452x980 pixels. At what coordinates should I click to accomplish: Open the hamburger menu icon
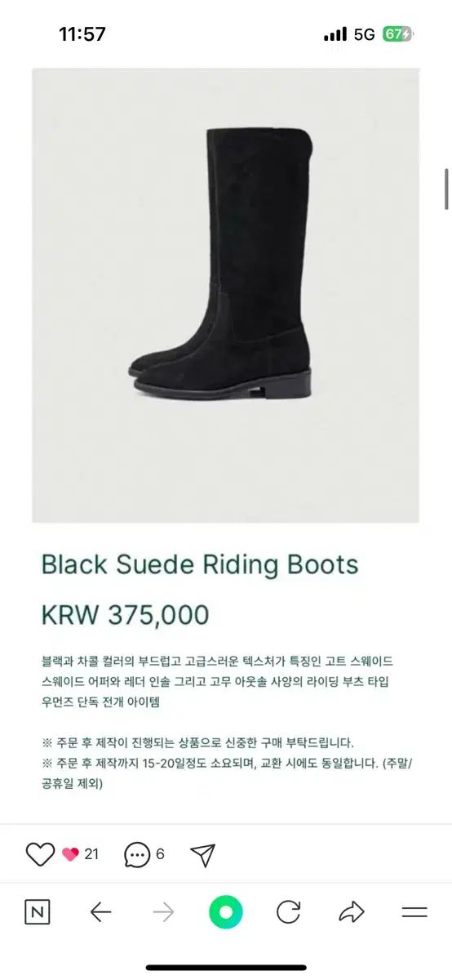(414, 912)
